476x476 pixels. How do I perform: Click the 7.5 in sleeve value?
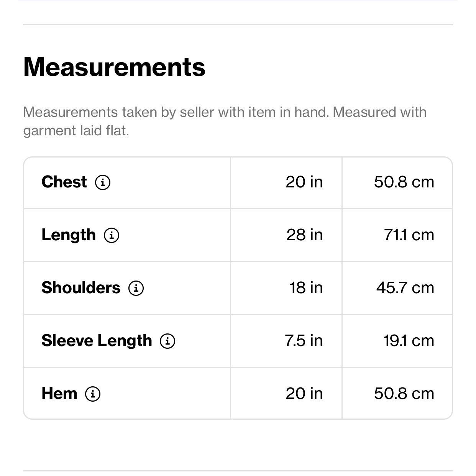[304, 341]
